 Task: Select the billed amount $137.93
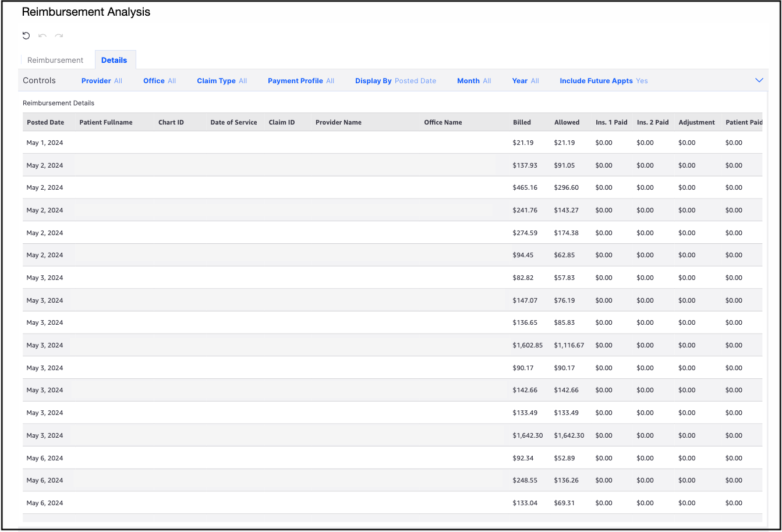[525, 165]
